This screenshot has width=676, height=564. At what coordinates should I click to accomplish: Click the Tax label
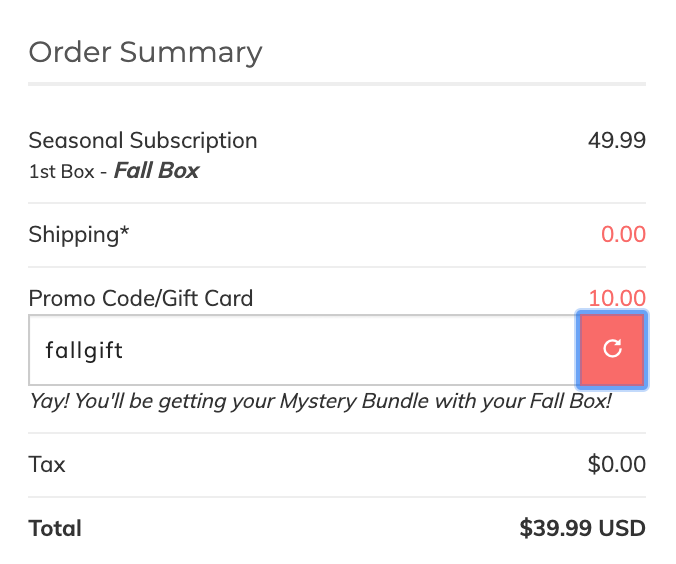(x=47, y=465)
